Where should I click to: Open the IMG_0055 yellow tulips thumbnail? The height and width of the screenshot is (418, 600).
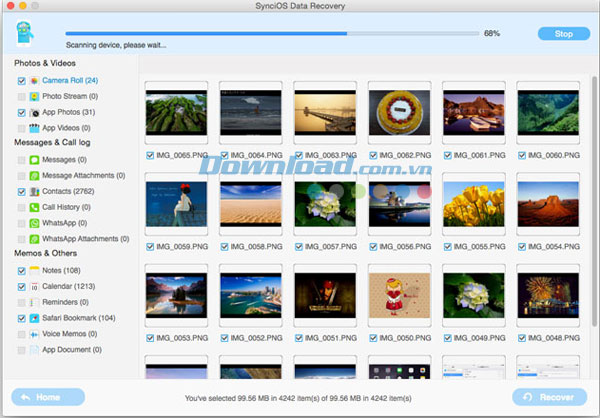click(x=474, y=204)
